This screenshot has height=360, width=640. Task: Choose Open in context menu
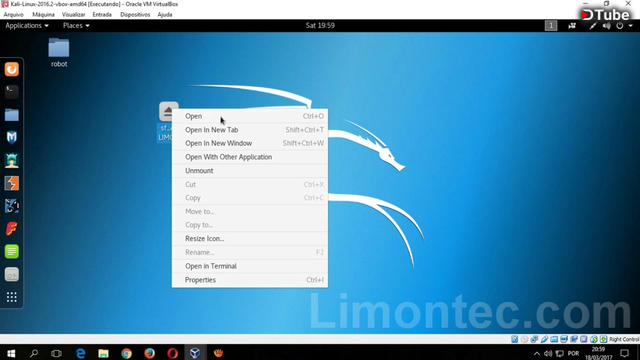click(x=250, y=116)
